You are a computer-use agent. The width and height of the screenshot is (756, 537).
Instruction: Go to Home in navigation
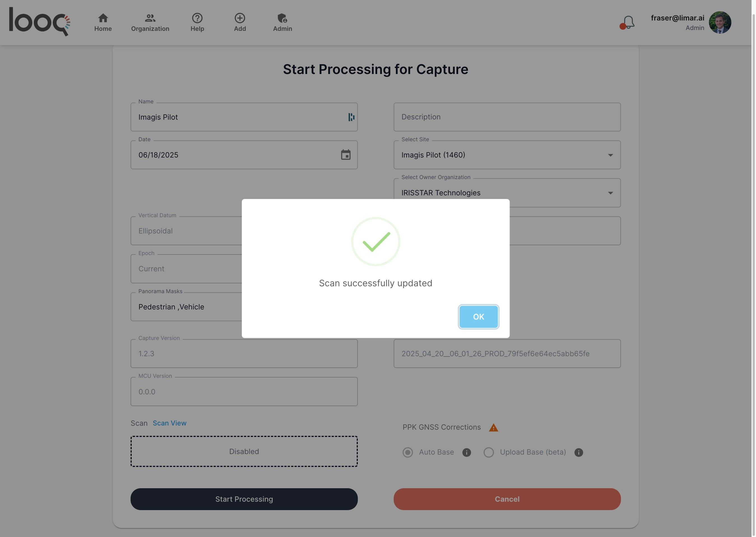tap(103, 22)
